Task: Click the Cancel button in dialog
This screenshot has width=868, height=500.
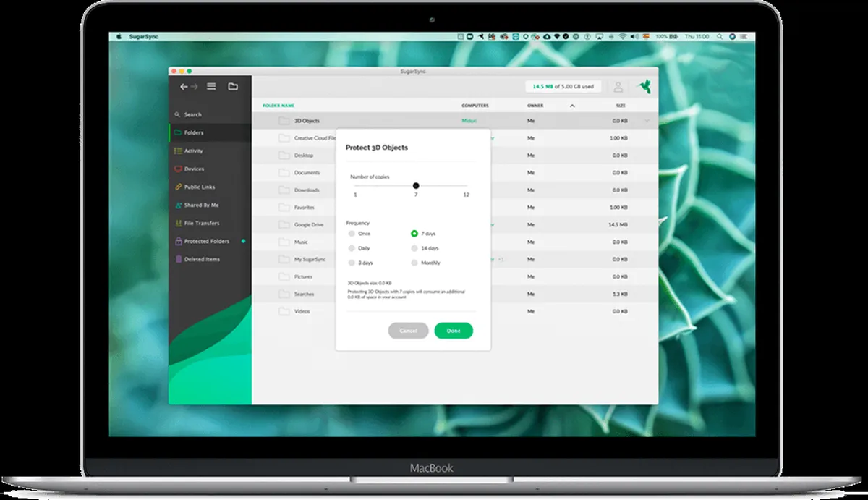Action: tap(408, 331)
